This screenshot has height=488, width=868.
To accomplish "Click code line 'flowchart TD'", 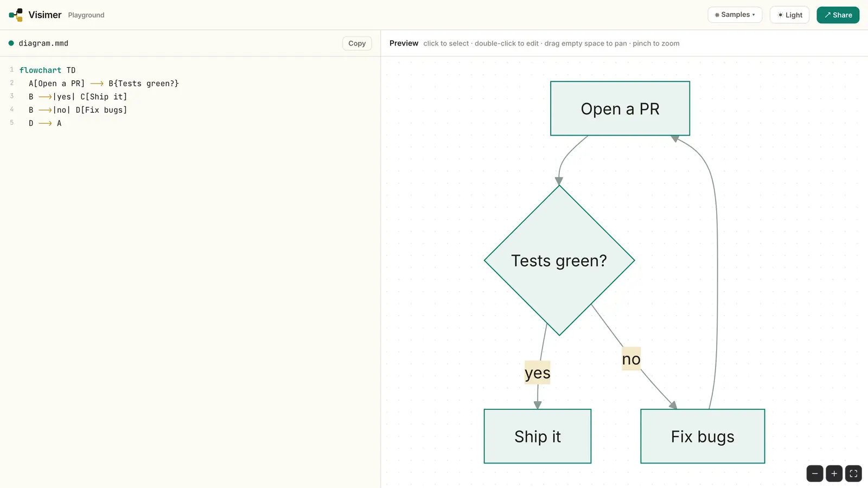I will (47, 70).
